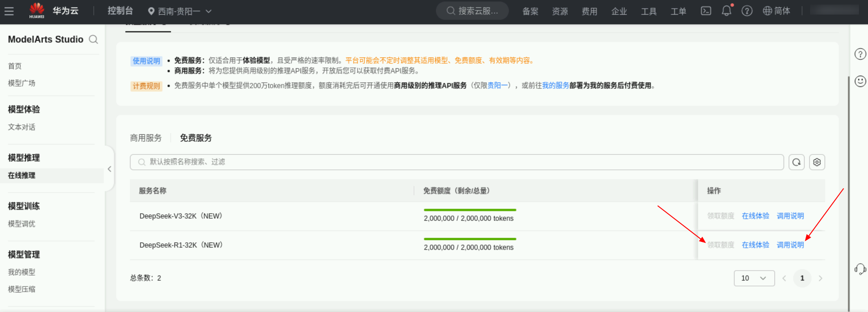
Task: Open 我的模型 in sidebar
Action: (x=21, y=272)
